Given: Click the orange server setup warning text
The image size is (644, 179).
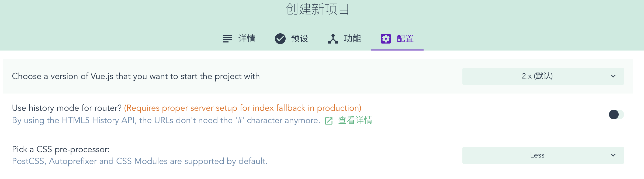Looking at the screenshot, I should coord(243,108).
